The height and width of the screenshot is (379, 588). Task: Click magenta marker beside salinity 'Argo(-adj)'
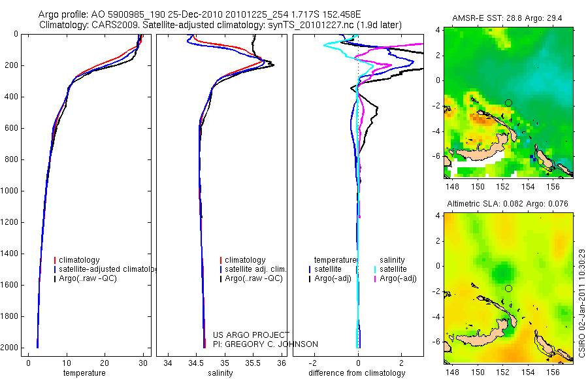pos(375,279)
